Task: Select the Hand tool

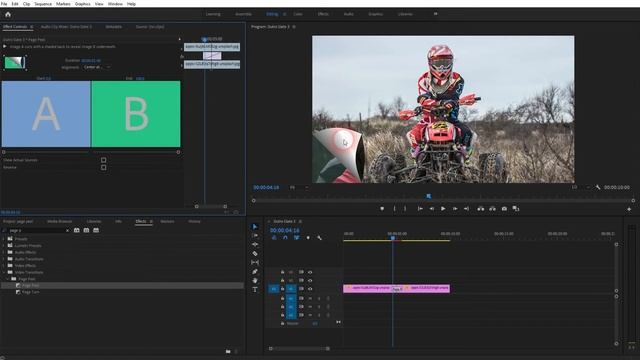Action: pos(255,280)
